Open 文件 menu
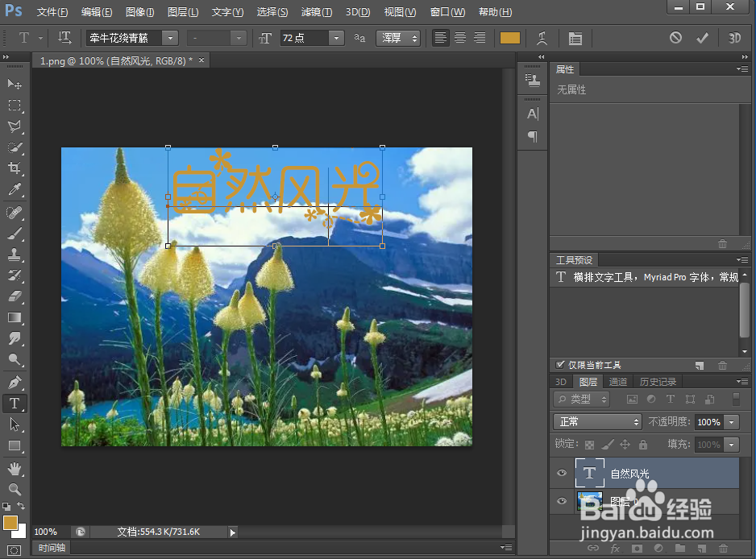 [x=52, y=11]
